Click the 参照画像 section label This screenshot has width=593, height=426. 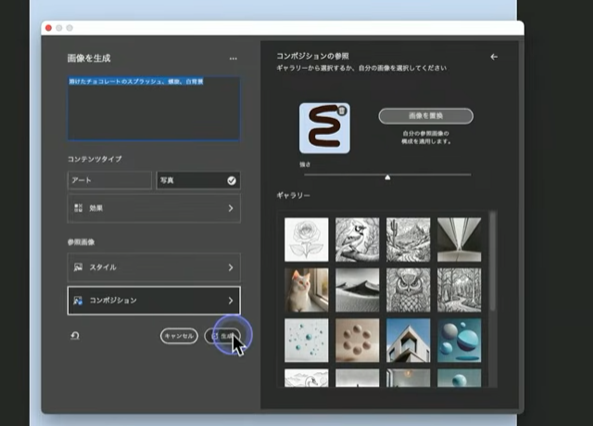(81, 242)
